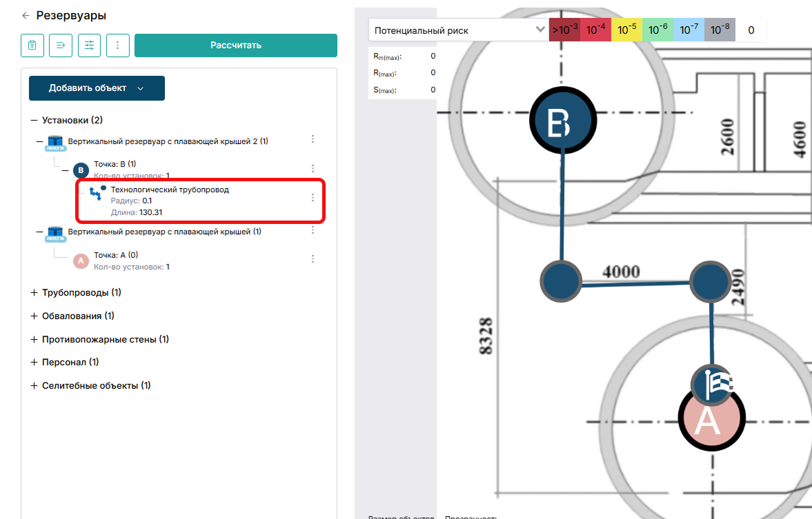Screen dimensions: 812x519
Task: Click the white 0 legend swatch
Action: 751,30
